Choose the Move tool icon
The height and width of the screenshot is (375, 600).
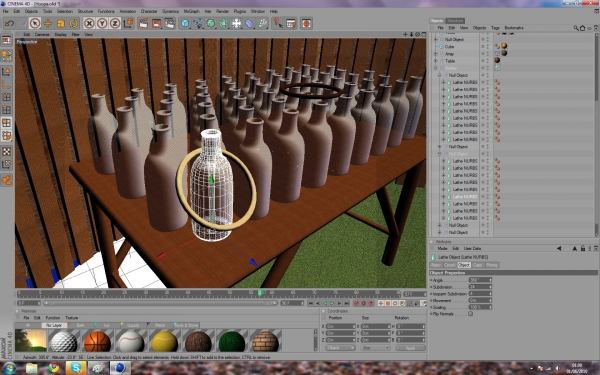click(48, 23)
